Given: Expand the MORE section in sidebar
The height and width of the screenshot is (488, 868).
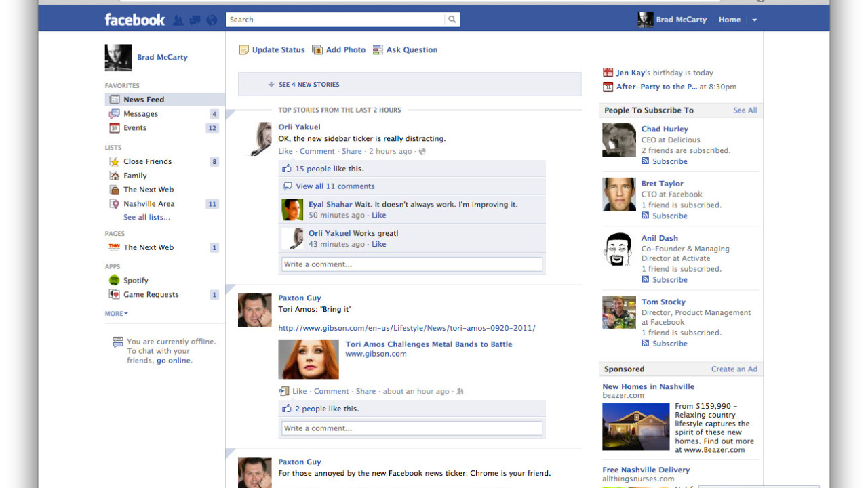Looking at the screenshot, I should [x=116, y=314].
